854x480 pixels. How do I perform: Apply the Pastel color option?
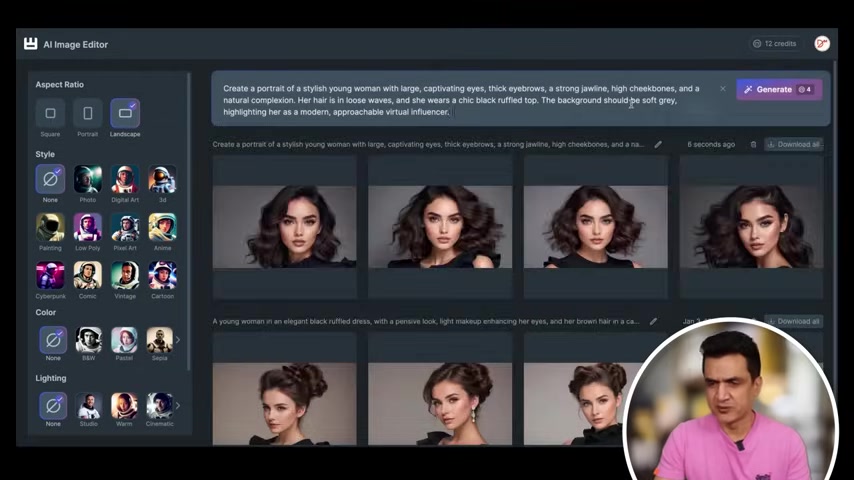click(124, 340)
